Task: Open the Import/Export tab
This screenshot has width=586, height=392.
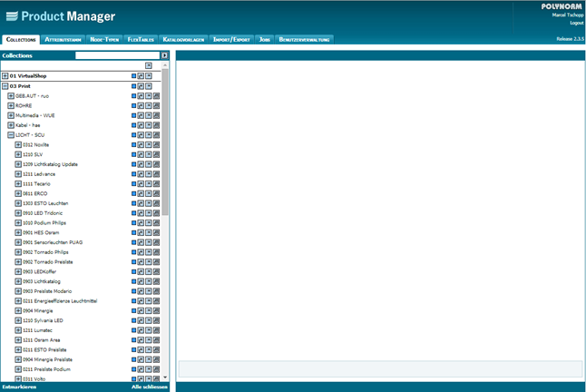Action: point(233,40)
